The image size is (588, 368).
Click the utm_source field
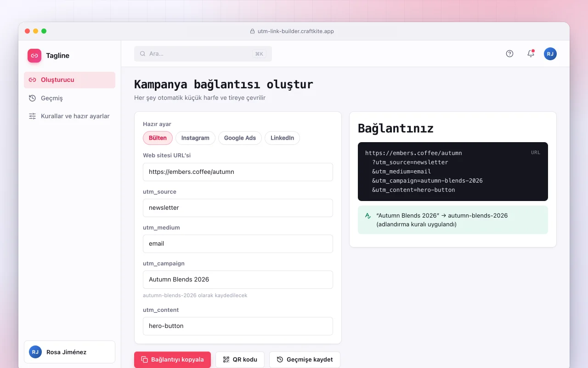tap(238, 208)
